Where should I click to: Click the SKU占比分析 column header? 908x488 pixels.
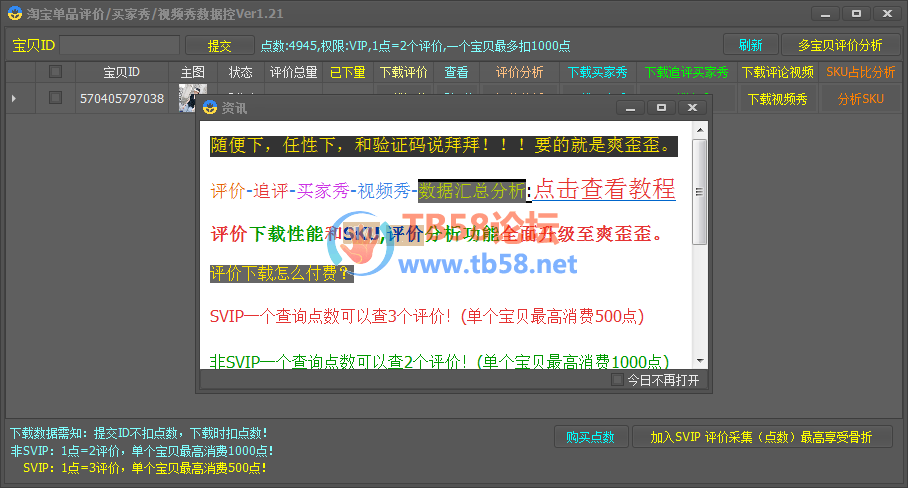(x=861, y=72)
